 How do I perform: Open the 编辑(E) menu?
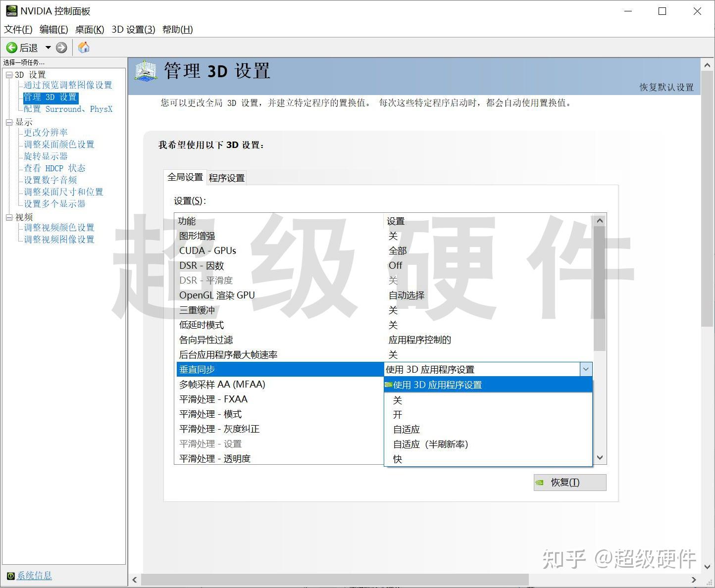54,30
